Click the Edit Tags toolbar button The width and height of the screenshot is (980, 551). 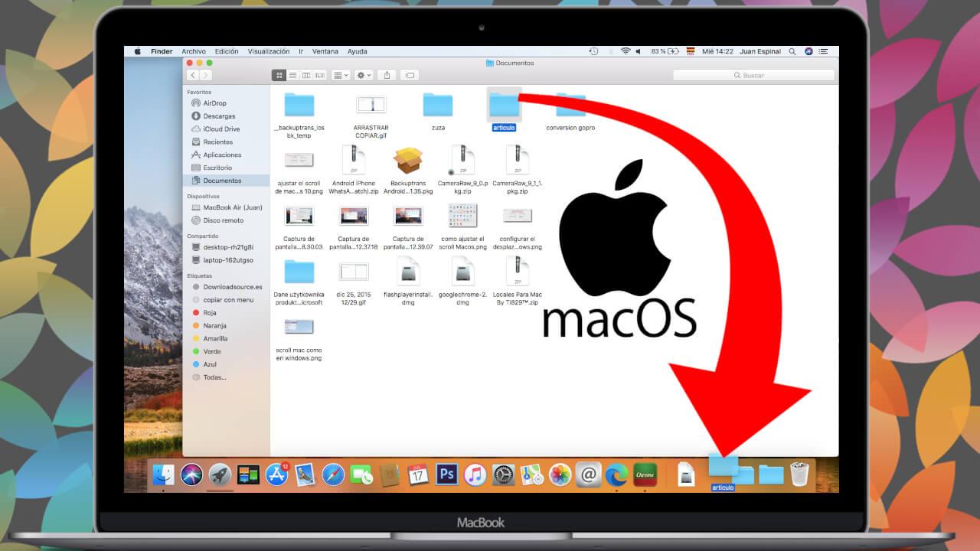[x=410, y=75]
